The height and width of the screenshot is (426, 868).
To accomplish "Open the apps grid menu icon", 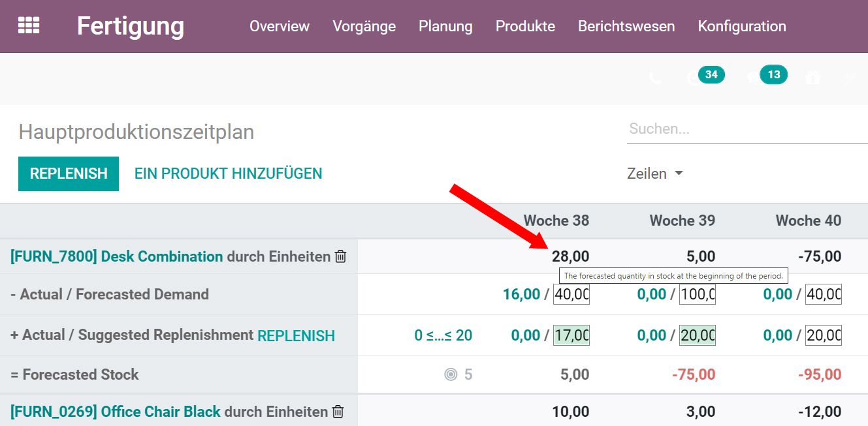I will (x=29, y=26).
